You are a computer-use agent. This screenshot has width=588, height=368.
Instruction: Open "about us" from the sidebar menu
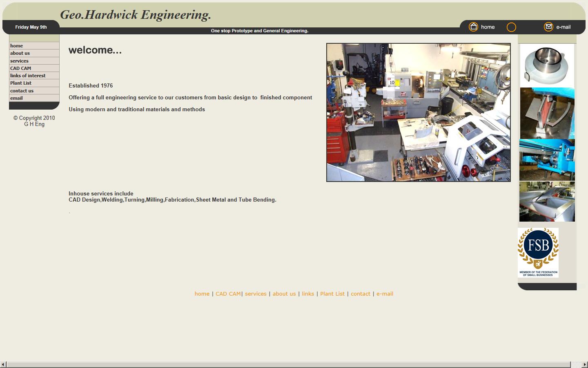click(x=20, y=53)
